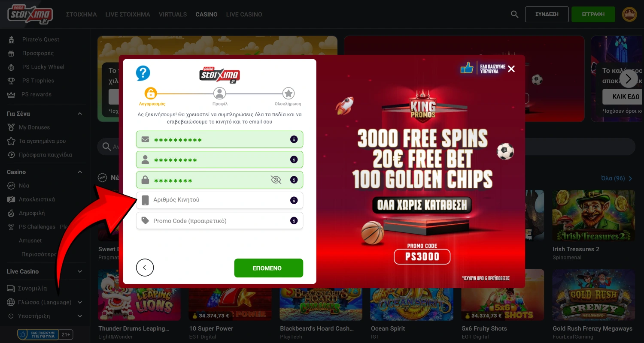644x343 pixels.
Task: Click the Profile step icon in progress bar
Action: coord(219,93)
